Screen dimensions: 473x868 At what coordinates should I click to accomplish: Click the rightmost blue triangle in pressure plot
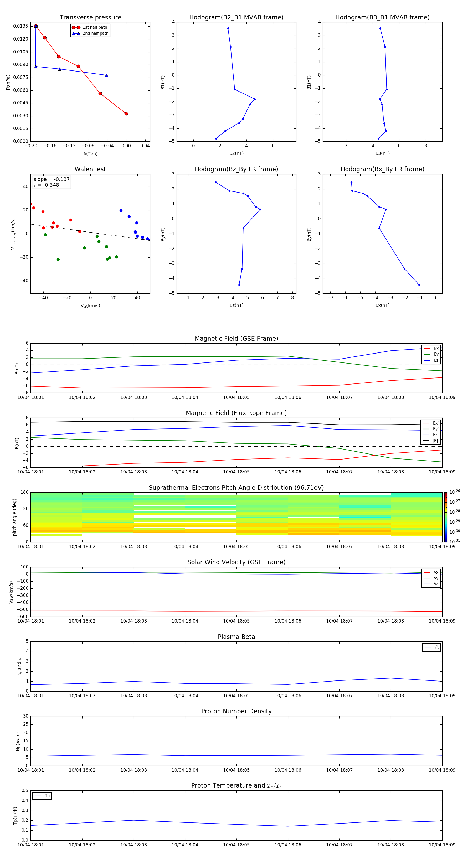tap(106, 75)
